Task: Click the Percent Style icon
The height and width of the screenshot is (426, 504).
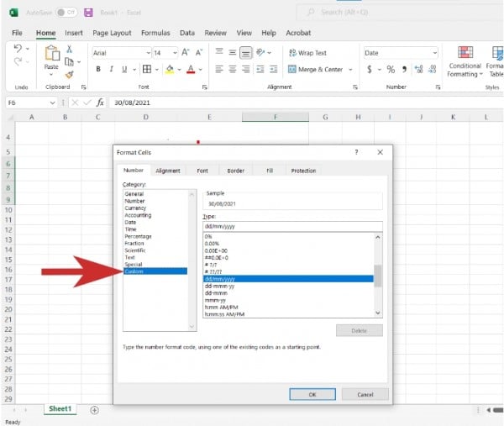Action: coord(391,69)
